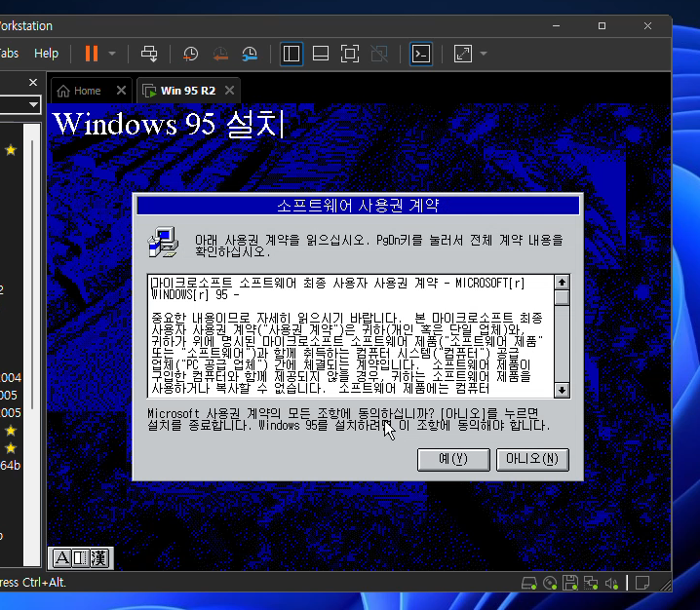This screenshot has height=610, width=700.
Task: Click the disabled Unity mode icon
Action: 379,54
